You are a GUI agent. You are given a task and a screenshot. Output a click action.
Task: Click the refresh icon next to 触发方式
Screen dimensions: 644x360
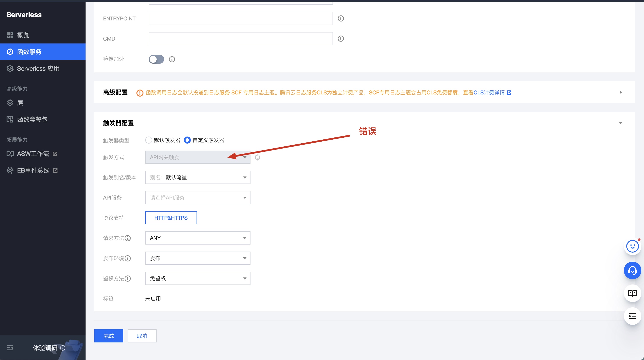tap(258, 157)
